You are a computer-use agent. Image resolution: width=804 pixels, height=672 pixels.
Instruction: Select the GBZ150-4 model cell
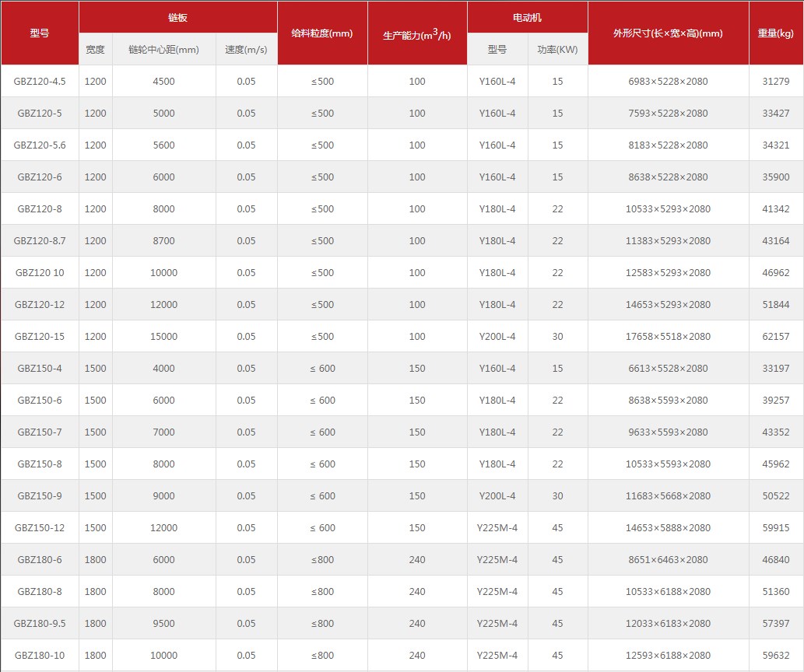tap(40, 369)
